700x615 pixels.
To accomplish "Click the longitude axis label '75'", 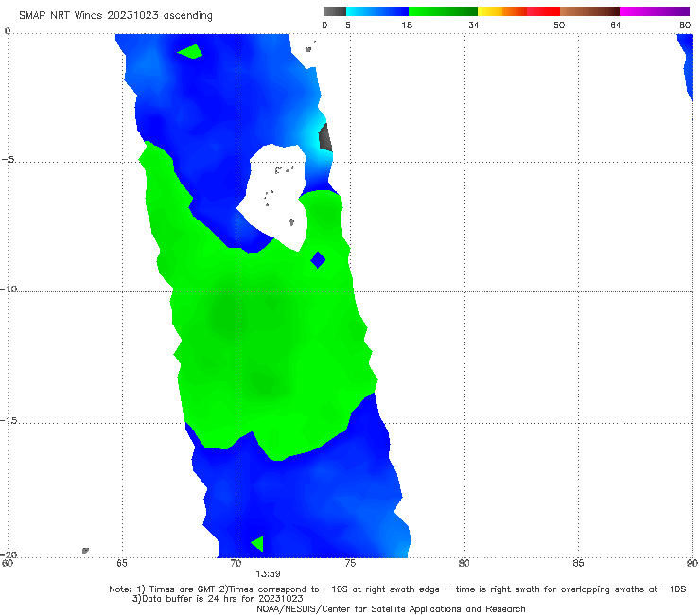I will [350, 563].
